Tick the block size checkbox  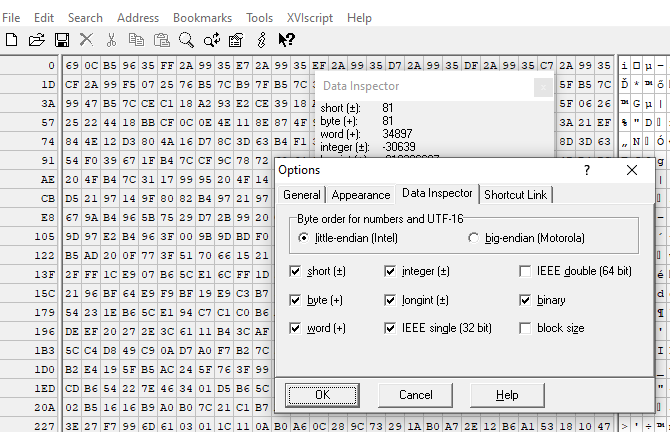(525, 328)
